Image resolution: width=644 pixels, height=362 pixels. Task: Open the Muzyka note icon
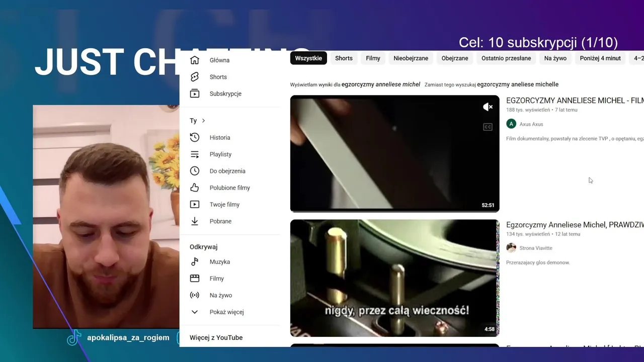(195, 262)
